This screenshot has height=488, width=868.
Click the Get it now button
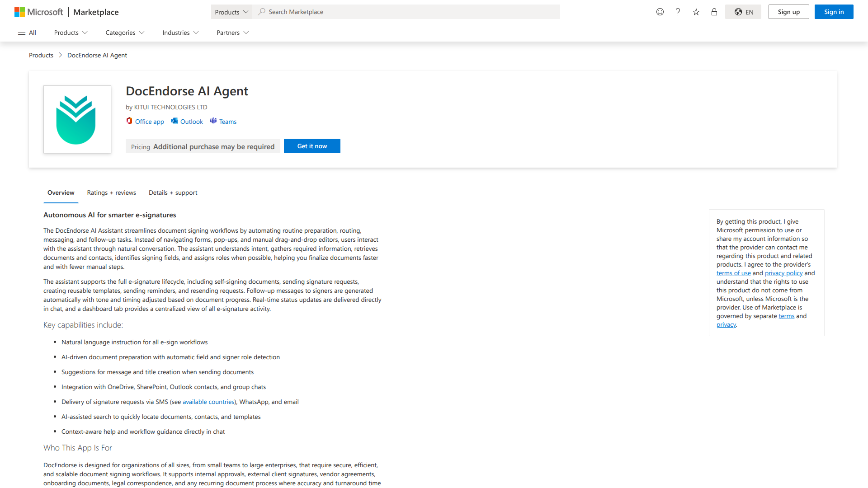click(312, 145)
